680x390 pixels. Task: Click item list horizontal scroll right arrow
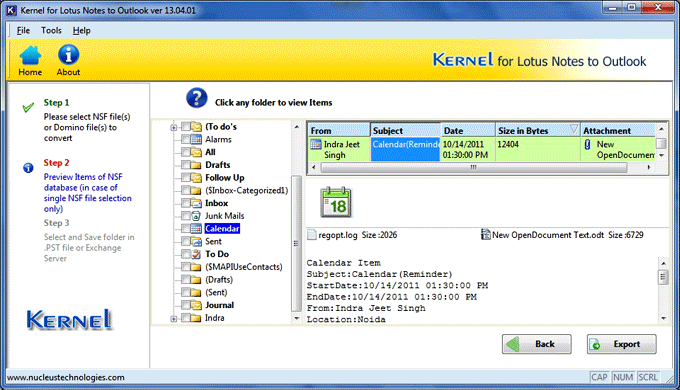pos(649,167)
